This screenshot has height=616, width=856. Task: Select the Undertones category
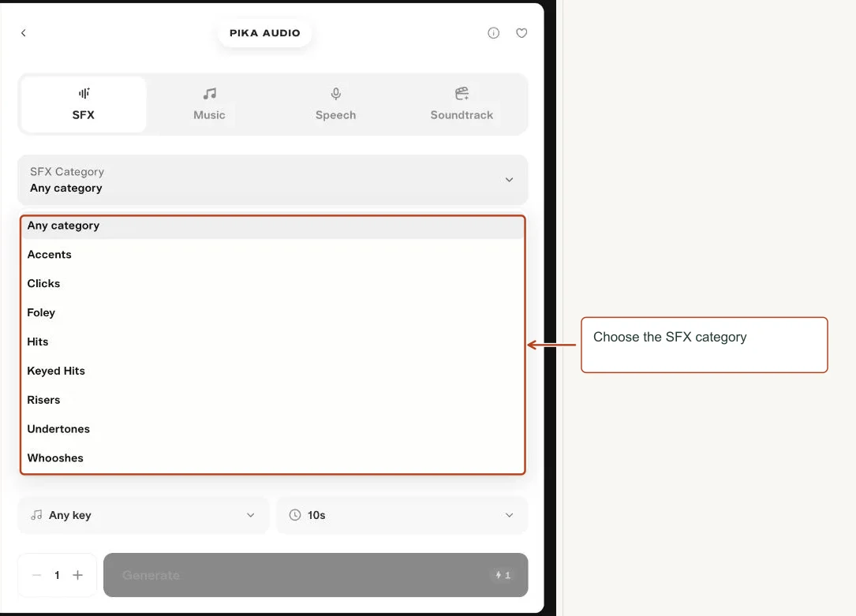point(272,429)
